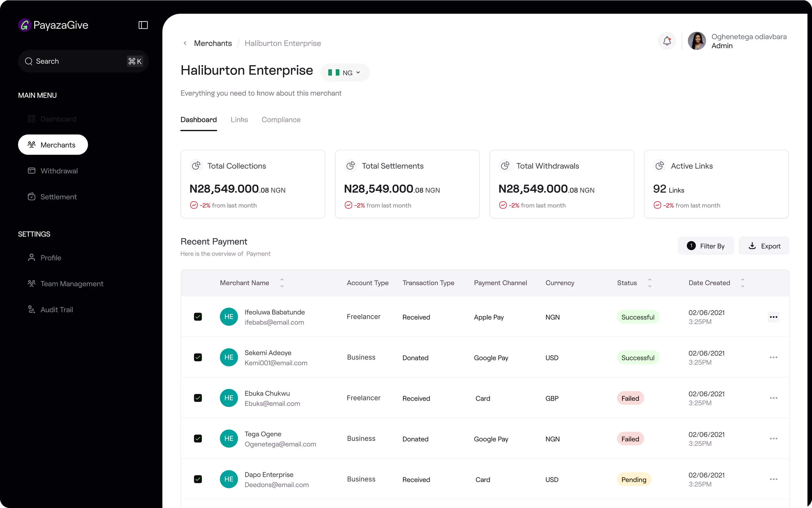The height and width of the screenshot is (508, 812).
Task: Open row actions for Tega Ogene
Action: point(774,439)
